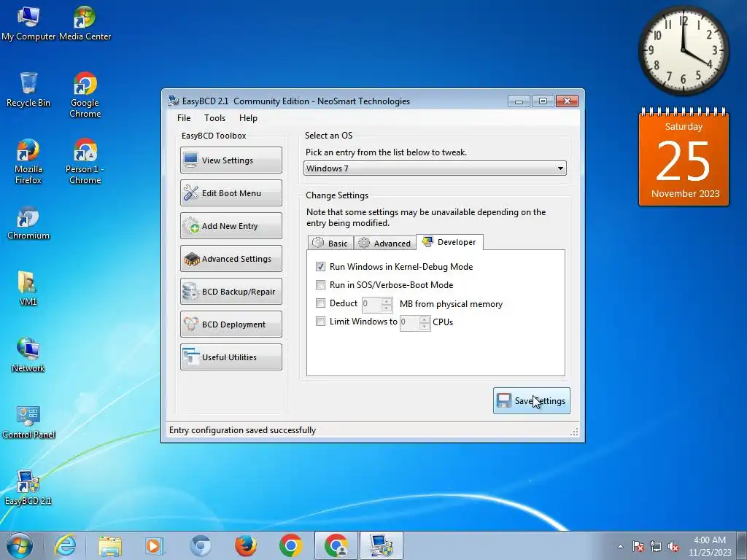Click the EasyBCD taskbar button
The image size is (747, 560).
[x=381, y=545]
